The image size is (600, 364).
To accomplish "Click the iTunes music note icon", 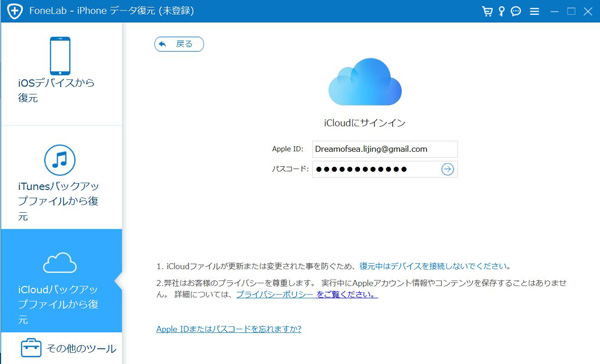I will click(x=60, y=160).
